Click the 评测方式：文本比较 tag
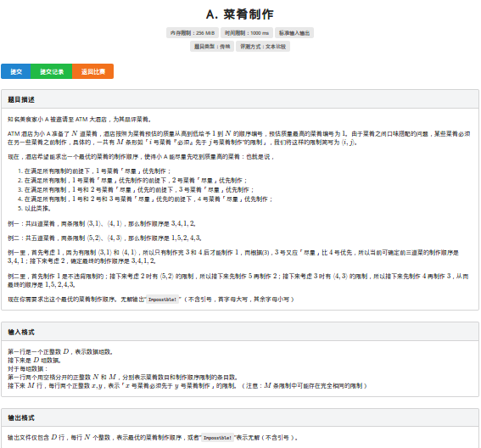This screenshot has width=481, height=448. 263,47
